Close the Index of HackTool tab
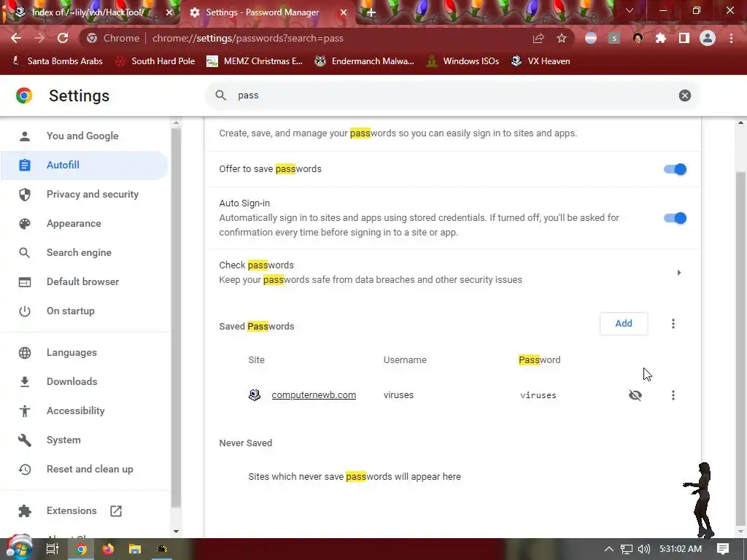747x560 pixels. [x=169, y=13]
